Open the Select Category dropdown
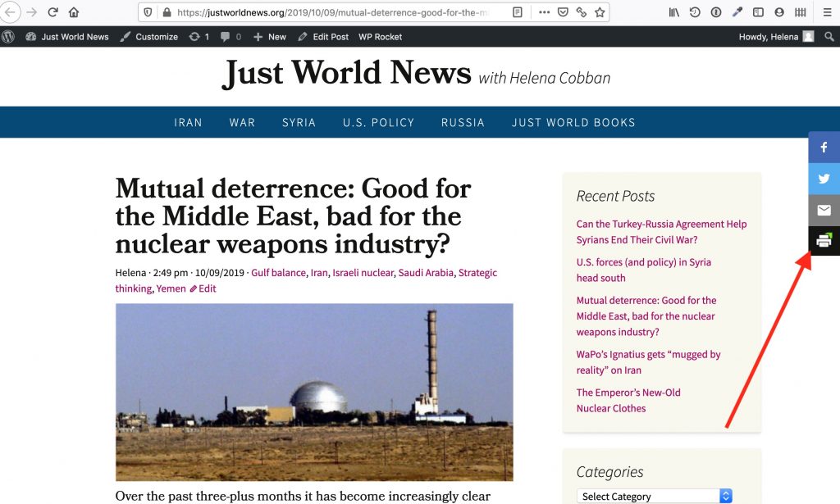The image size is (840, 504). pyautogui.click(x=655, y=496)
